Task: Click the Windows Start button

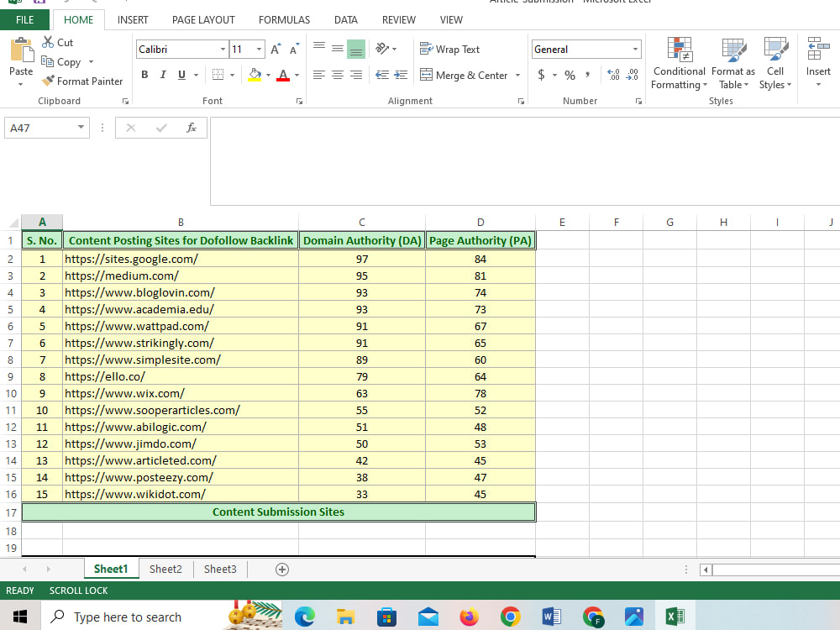Action: pos(20,617)
